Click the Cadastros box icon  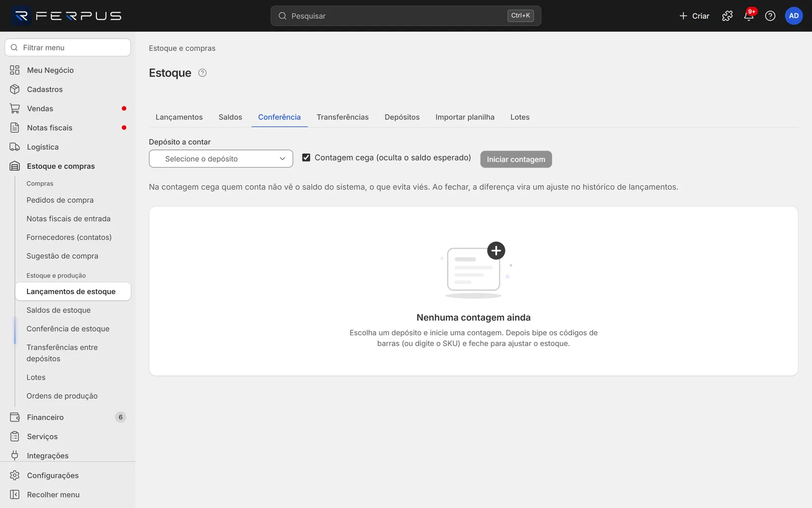click(x=15, y=89)
